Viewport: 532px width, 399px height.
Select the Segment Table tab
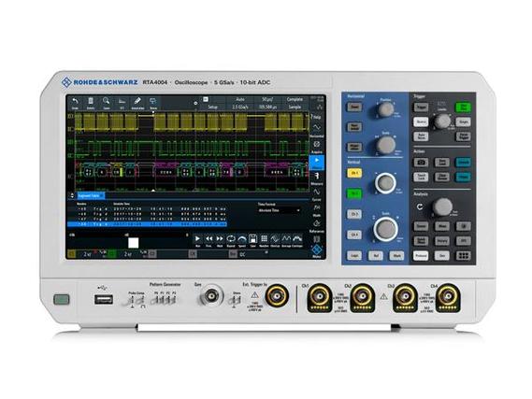(91, 195)
